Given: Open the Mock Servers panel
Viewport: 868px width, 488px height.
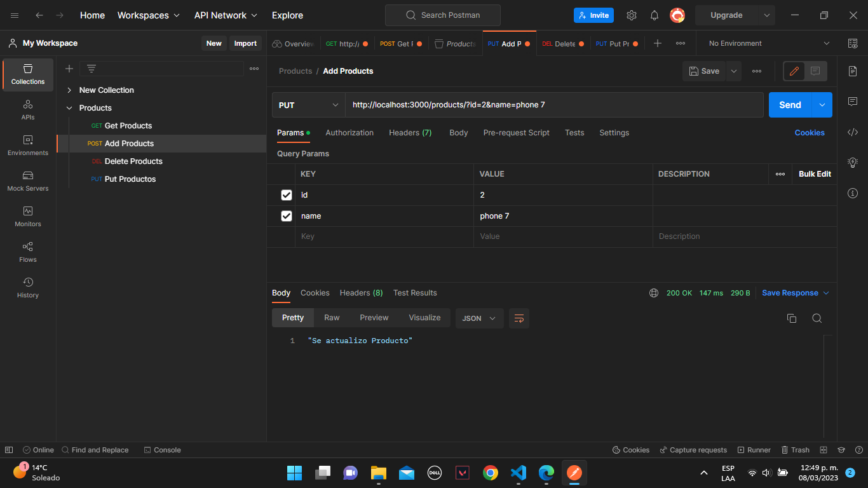Looking at the screenshot, I should [27, 182].
